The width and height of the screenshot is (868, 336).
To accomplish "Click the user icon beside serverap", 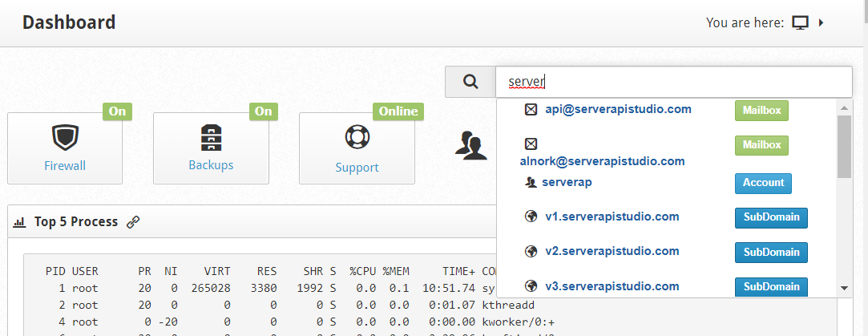I will coord(531,182).
